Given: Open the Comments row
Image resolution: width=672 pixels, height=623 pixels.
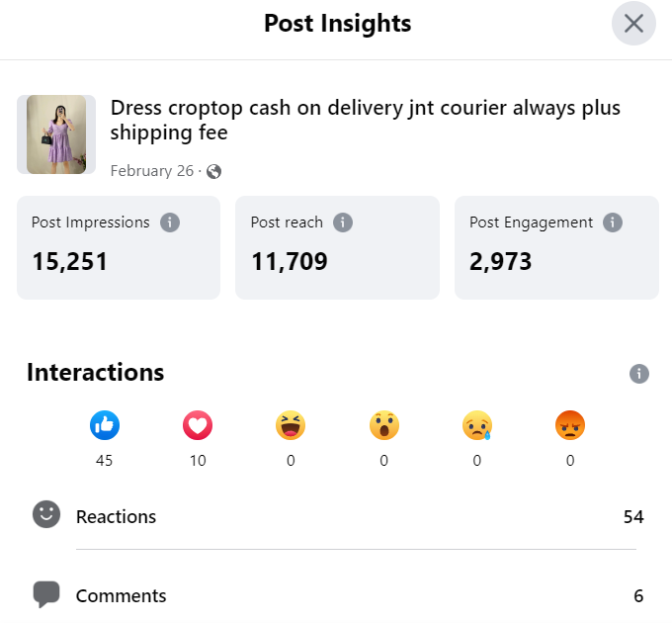Looking at the screenshot, I should [x=356, y=596].
